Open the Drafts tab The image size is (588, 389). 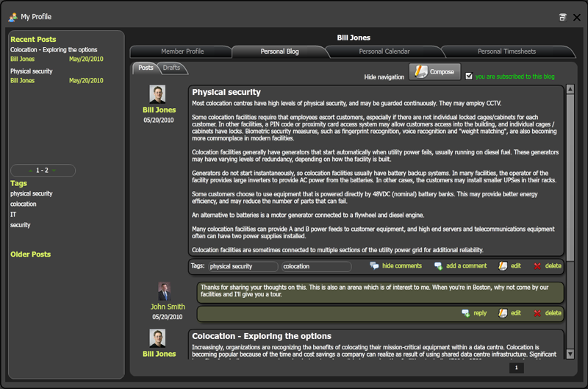171,68
